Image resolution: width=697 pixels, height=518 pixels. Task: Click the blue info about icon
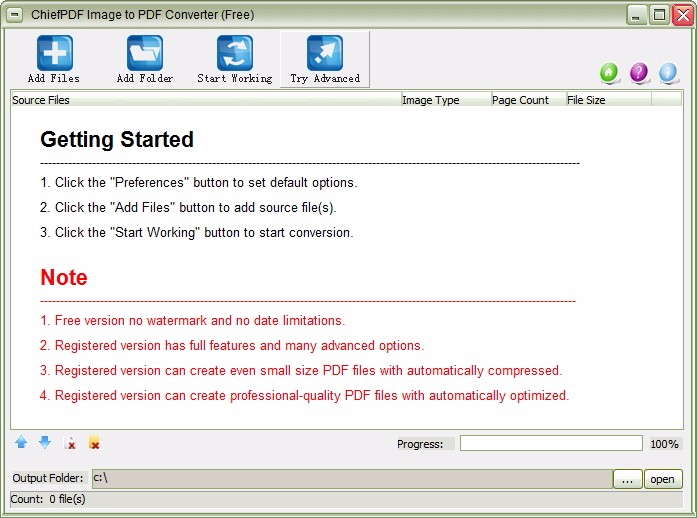point(669,73)
